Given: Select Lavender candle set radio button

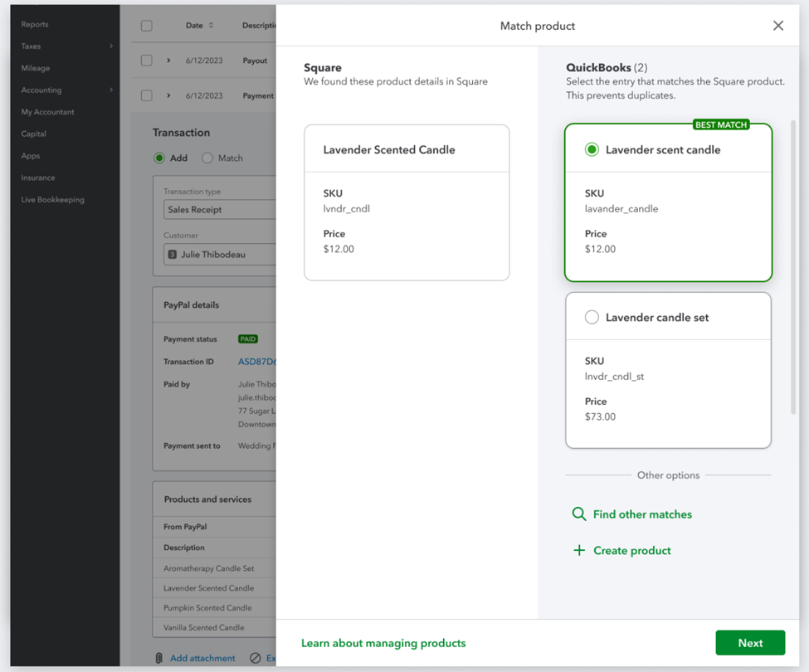Looking at the screenshot, I should pos(592,317).
